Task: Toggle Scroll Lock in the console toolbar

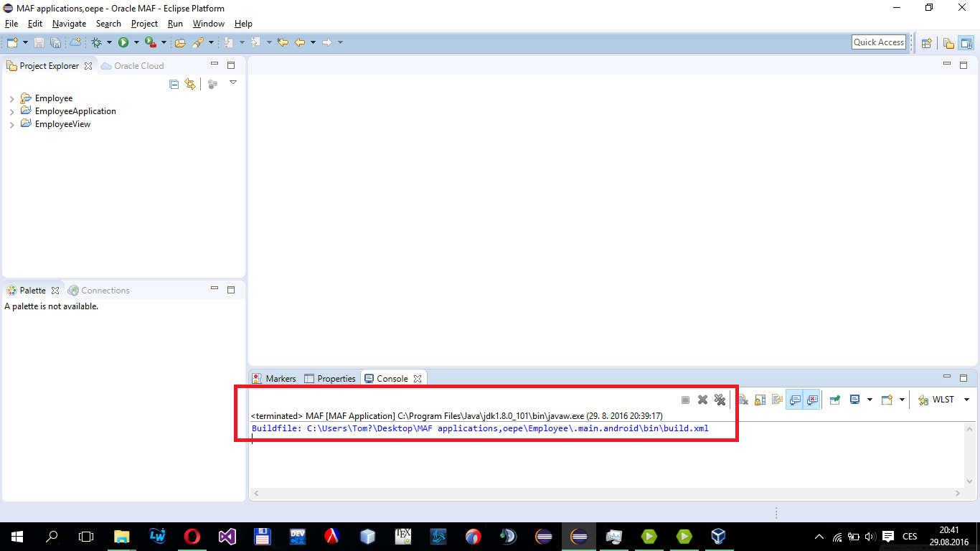Action: click(x=760, y=400)
